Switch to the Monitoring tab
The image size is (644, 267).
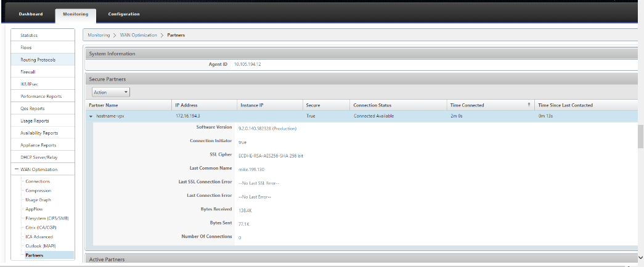[76, 14]
